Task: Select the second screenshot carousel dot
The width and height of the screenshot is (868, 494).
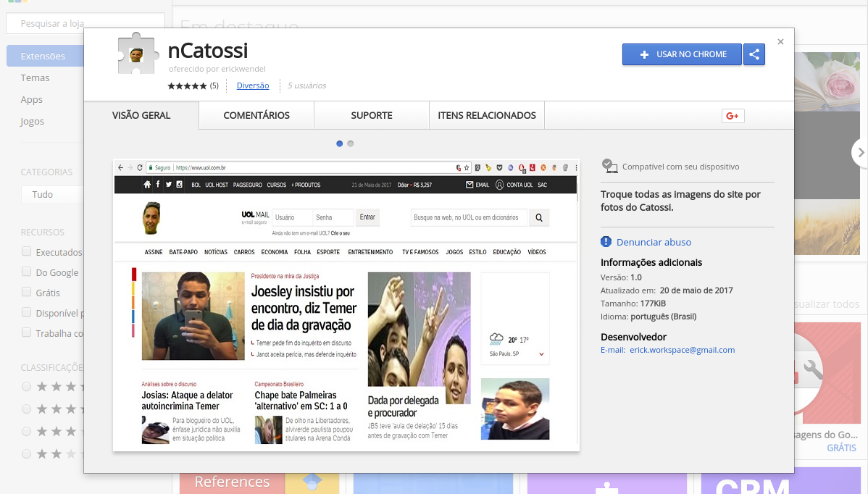Action: (351, 144)
